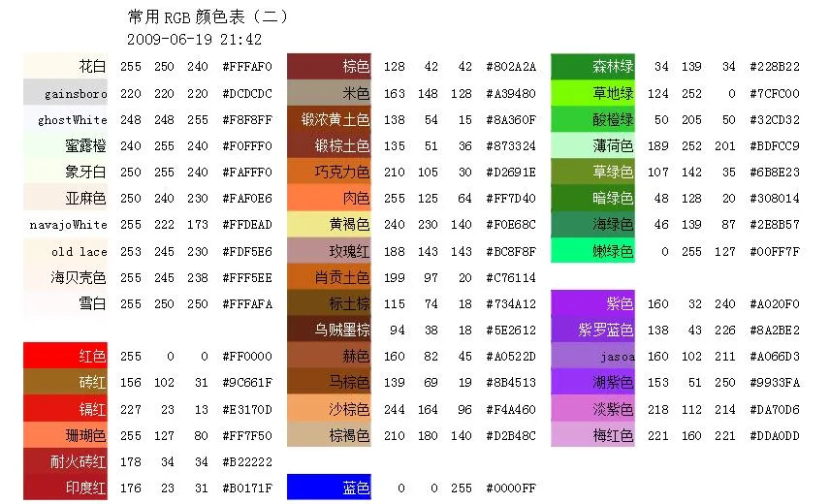Click hex code #F4A460

coord(511,409)
